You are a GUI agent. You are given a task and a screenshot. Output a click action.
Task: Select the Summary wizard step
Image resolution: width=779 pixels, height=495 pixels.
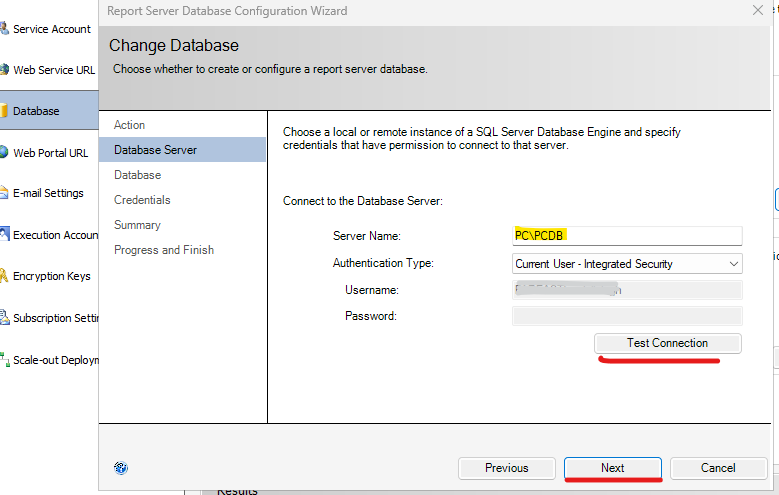tap(137, 225)
